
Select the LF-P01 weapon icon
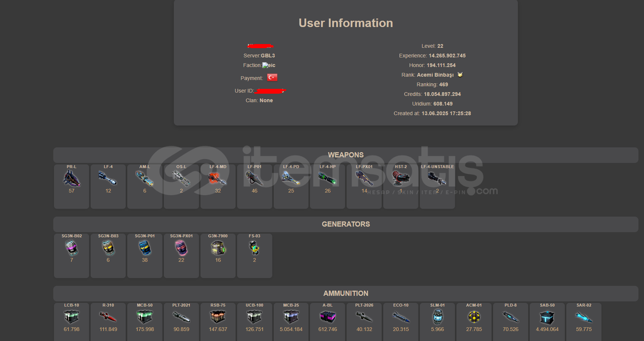[254, 178]
